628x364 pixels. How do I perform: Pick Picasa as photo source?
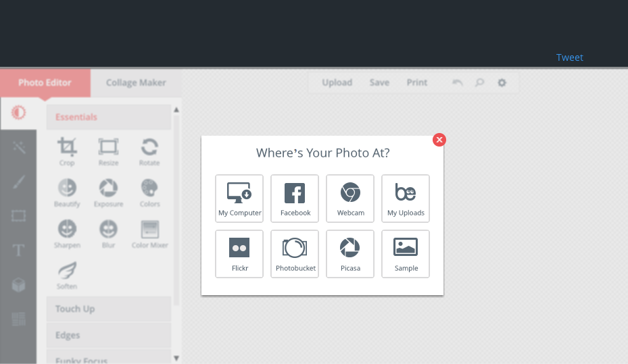coord(350,254)
